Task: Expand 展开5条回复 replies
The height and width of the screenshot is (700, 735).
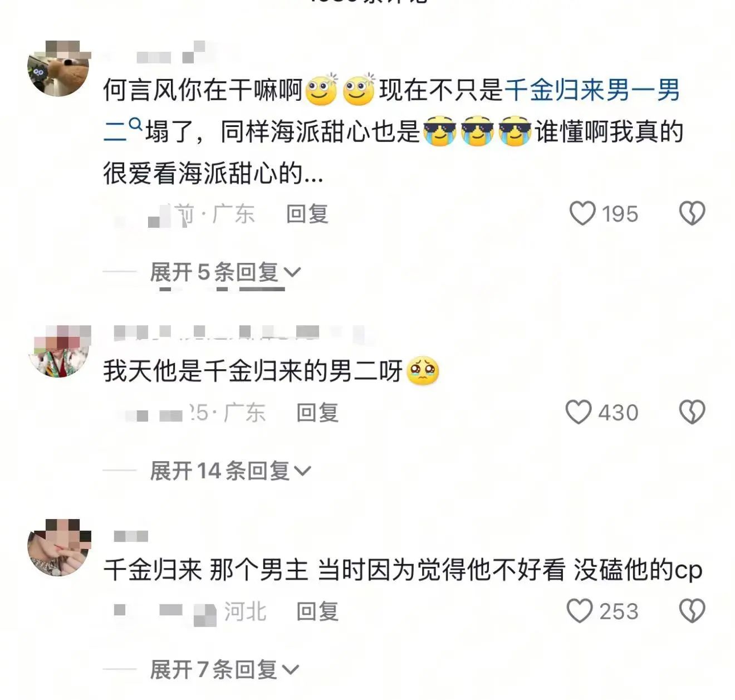Action: tap(226, 272)
